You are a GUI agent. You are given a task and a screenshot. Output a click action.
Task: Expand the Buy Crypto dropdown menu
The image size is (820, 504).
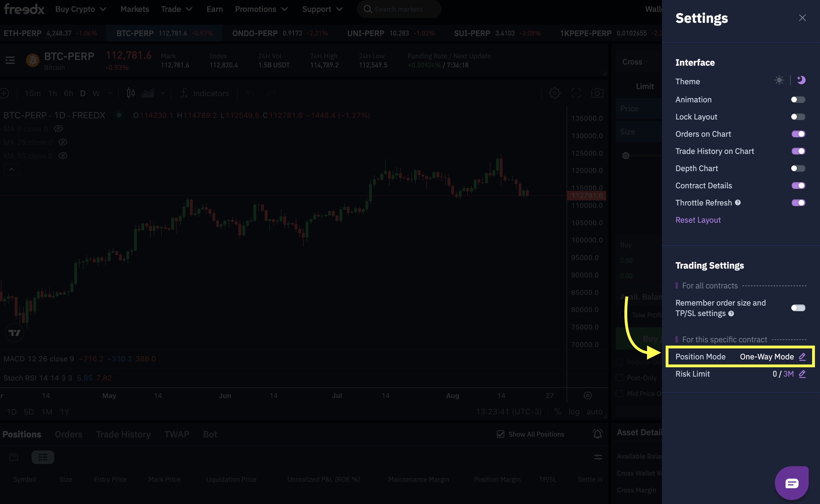81,9
